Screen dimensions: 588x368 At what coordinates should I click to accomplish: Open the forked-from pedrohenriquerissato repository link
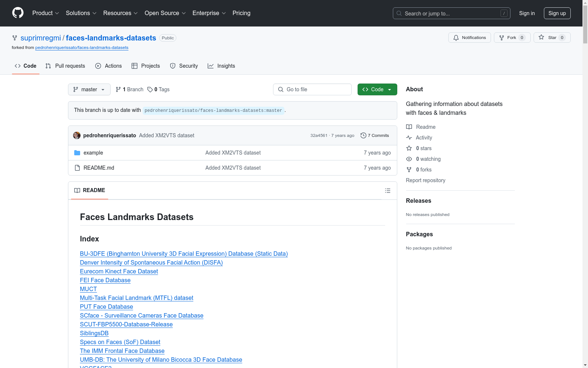pos(82,47)
